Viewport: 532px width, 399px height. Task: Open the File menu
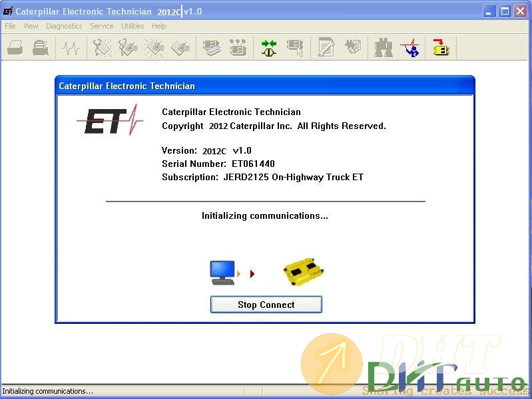[10, 26]
